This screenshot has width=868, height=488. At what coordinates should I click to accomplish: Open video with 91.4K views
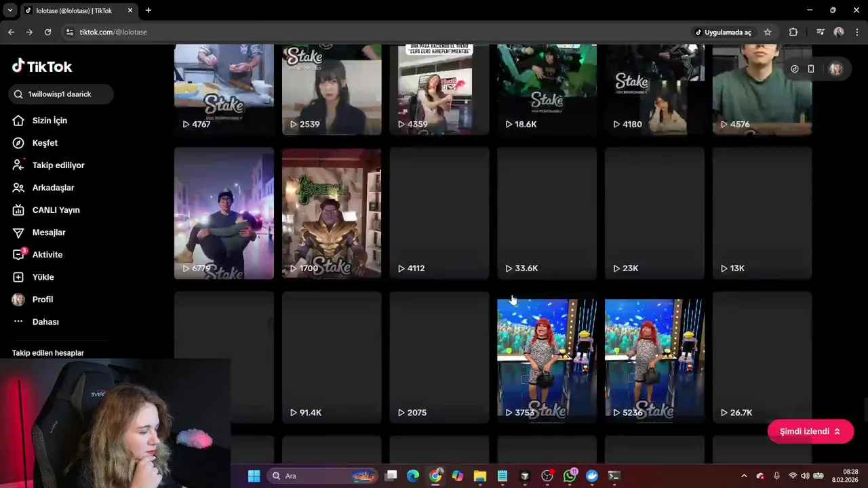click(332, 358)
